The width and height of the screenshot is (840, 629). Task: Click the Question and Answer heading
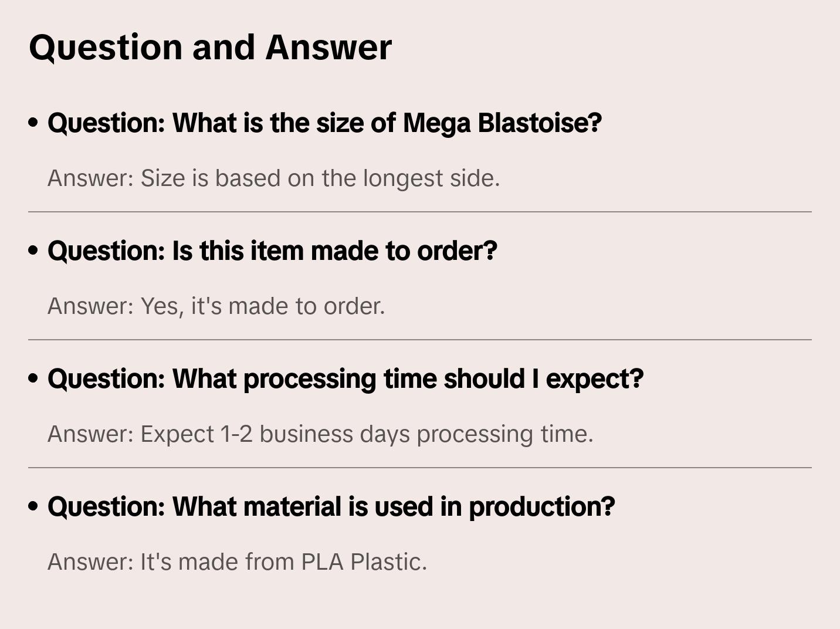tap(210, 47)
